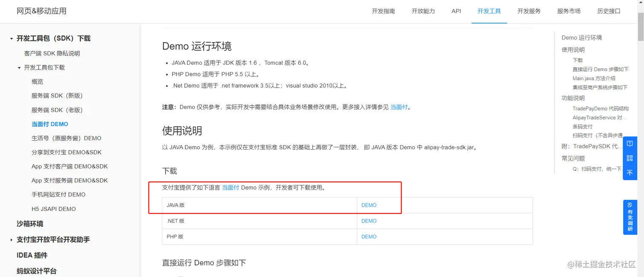Click the 下载 section heading in content

coord(170,171)
